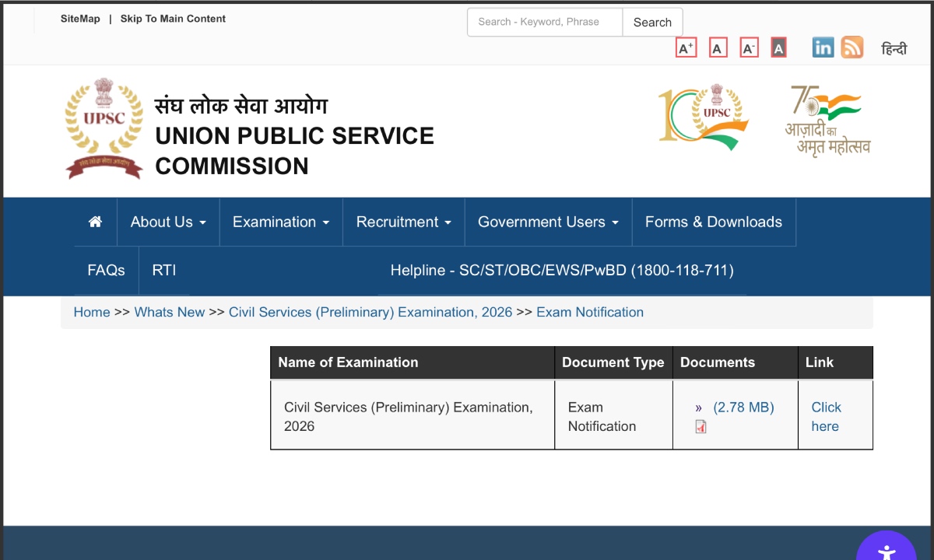Click the orange RSS feed icon
Viewport: 934px width, 560px height.
[852, 47]
